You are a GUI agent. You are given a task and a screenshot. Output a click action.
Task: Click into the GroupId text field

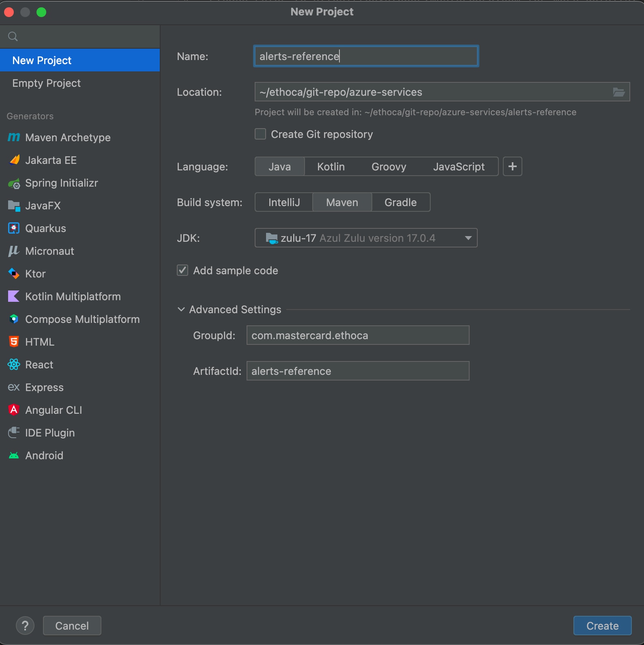[358, 335]
